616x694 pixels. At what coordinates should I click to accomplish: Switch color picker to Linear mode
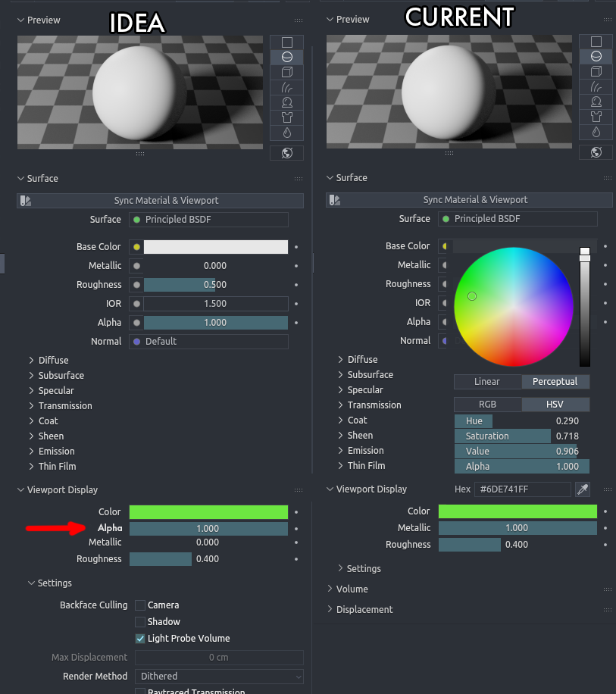coord(488,382)
